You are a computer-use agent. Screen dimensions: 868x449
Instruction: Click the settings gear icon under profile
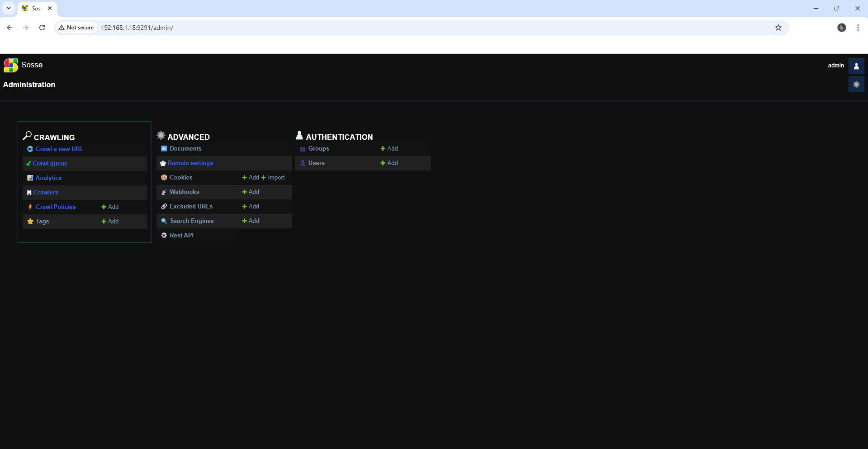856,85
